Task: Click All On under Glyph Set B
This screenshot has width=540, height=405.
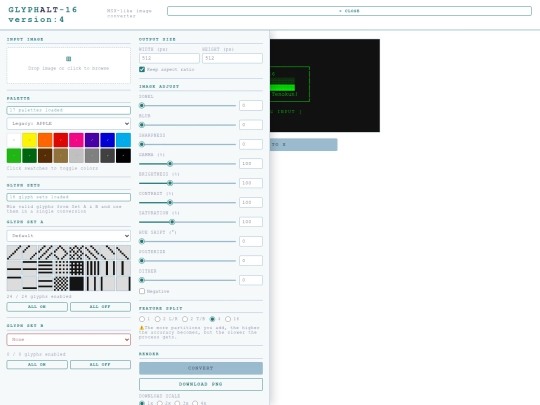Action: click(37, 364)
